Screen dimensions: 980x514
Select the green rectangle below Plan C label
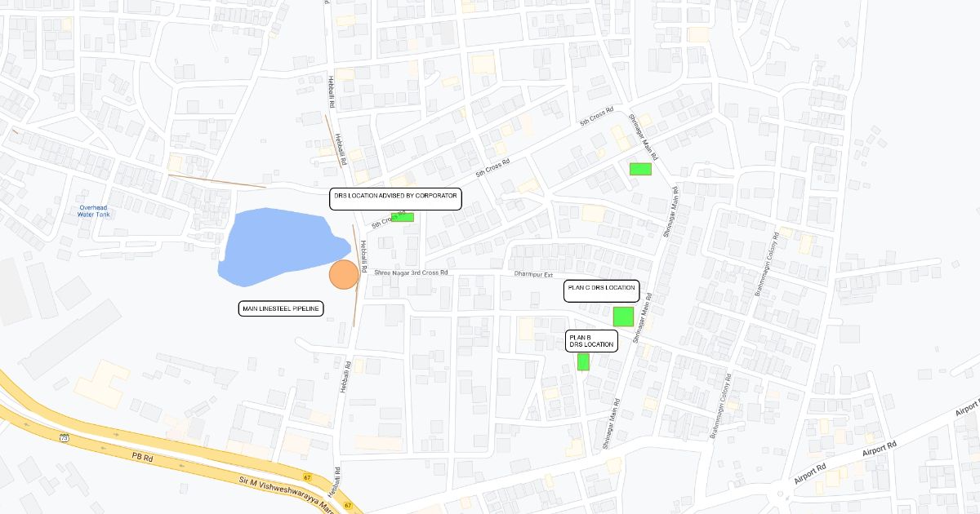[x=623, y=316]
